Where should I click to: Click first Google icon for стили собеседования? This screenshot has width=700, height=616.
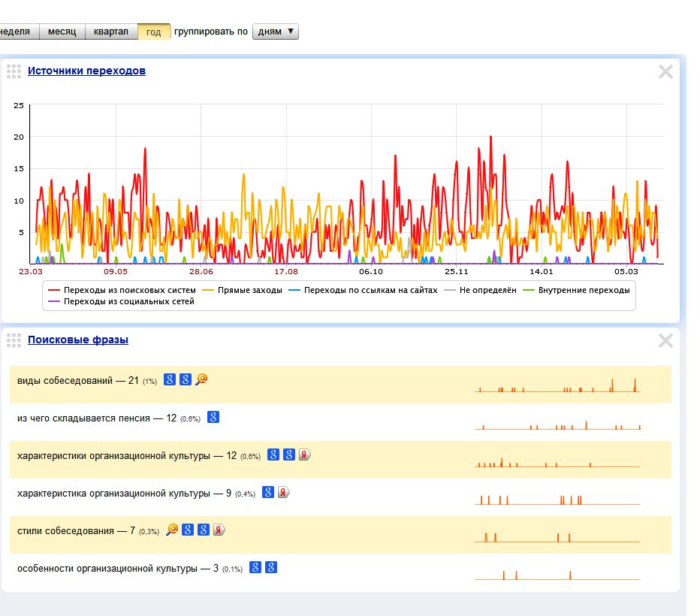point(188,530)
